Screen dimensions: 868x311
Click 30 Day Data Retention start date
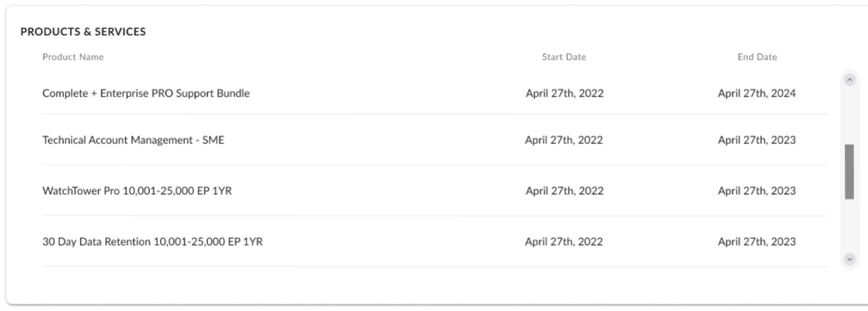coord(564,241)
